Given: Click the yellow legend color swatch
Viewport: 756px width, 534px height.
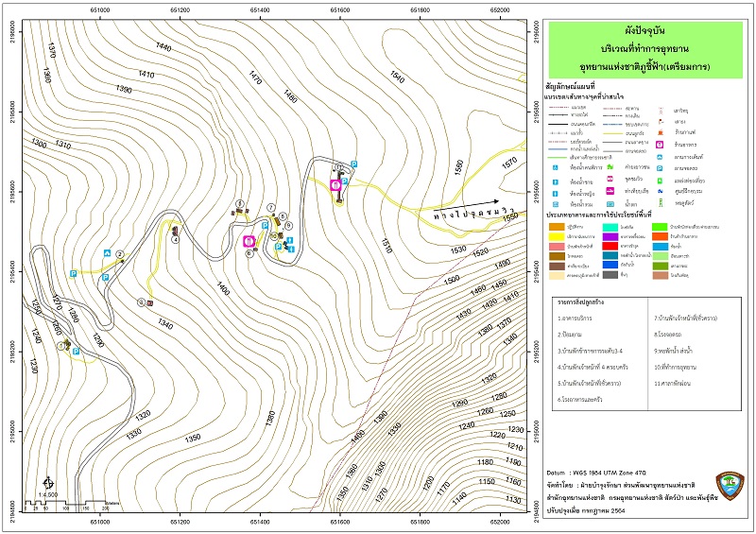Looking at the screenshot, I should coord(557,236).
